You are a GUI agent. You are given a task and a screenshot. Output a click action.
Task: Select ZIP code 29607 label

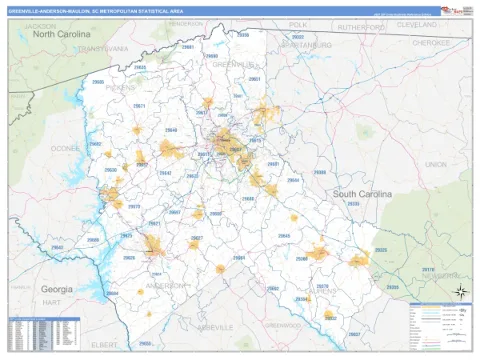[x=236, y=150]
